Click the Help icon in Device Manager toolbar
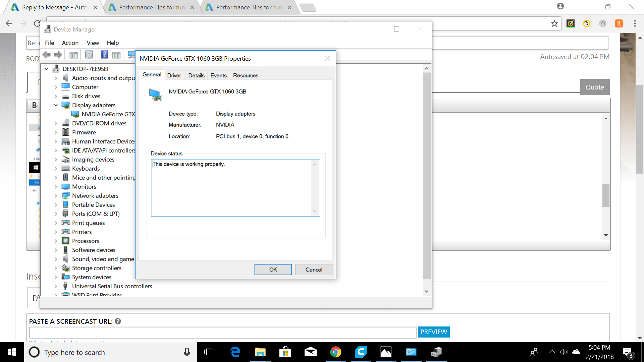The width and height of the screenshot is (644, 362). (104, 55)
